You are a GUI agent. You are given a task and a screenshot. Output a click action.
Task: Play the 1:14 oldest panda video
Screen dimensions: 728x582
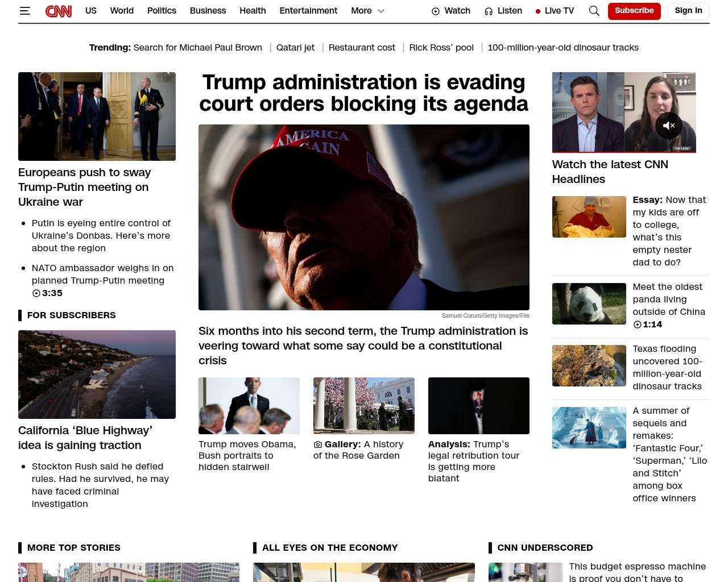637,325
